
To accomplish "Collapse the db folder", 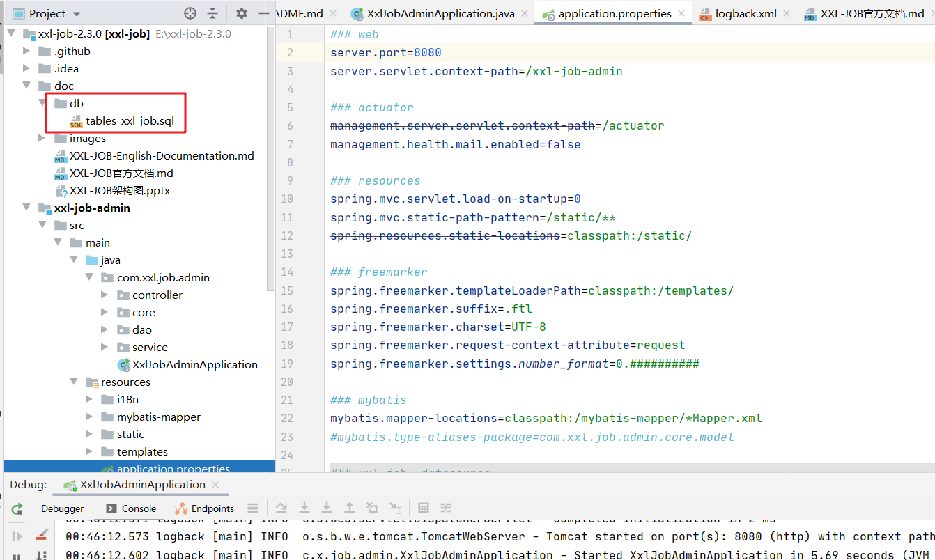I will tap(42, 103).
